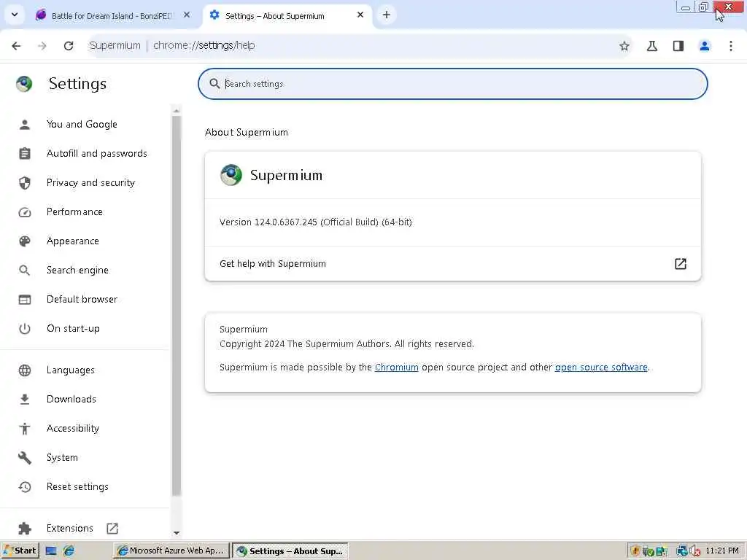
Task: Select Default browser section
Action: [82, 299]
